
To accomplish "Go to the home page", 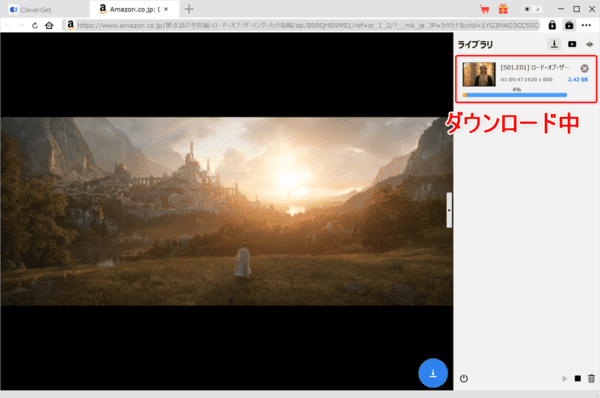I will 49,25.
